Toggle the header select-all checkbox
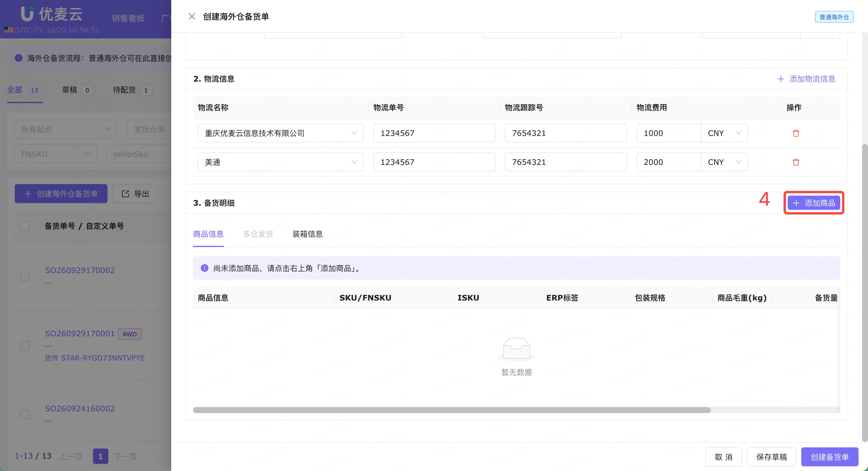Screen dimensions: 868x471 point(25,225)
